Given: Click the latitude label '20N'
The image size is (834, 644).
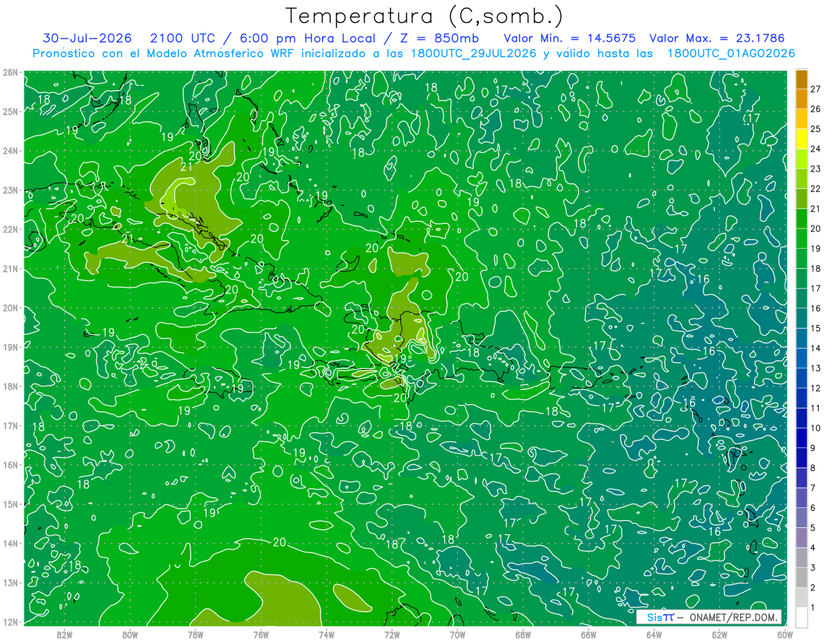Looking at the screenshot, I should [x=10, y=308].
